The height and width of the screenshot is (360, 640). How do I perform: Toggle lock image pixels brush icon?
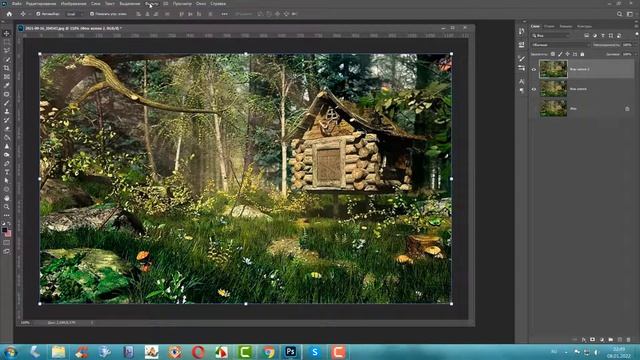(560, 54)
